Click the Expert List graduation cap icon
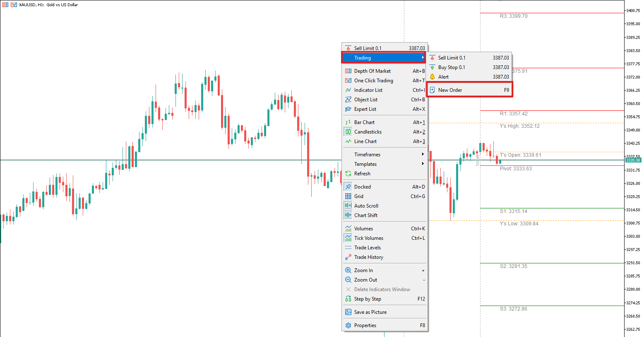 pos(348,109)
